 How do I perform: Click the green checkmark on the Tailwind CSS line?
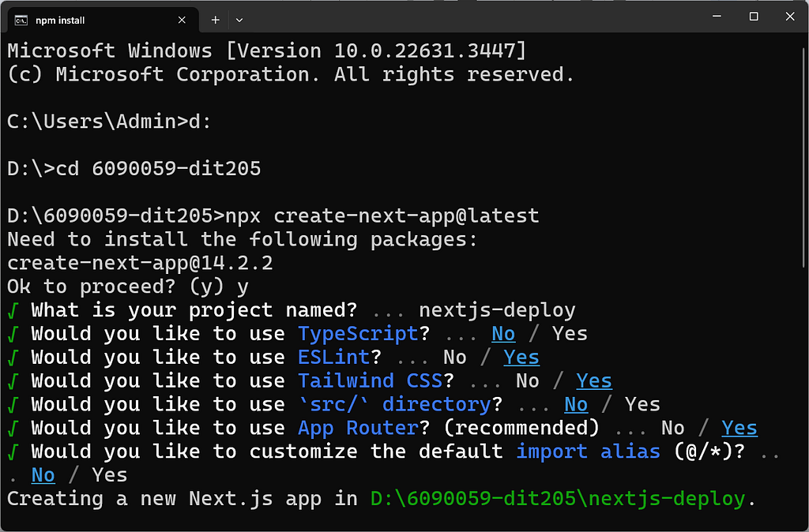click(x=13, y=381)
